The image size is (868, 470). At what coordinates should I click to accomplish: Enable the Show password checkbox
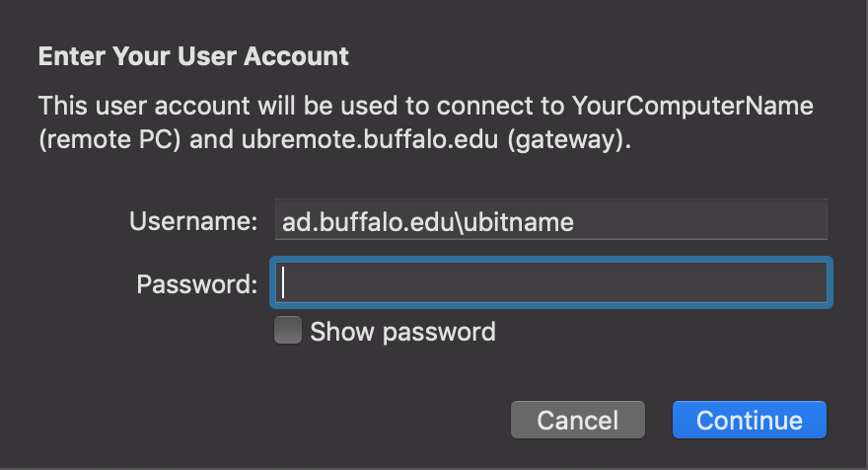288,331
